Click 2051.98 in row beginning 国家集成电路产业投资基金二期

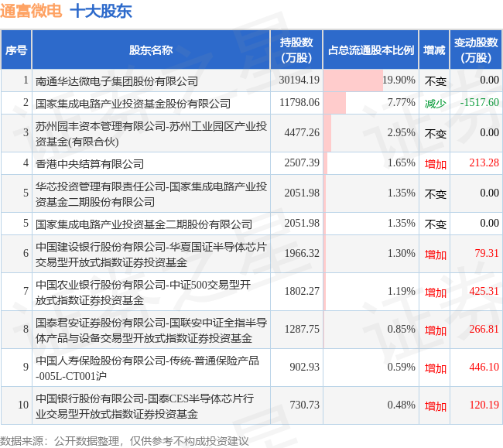point(302,223)
